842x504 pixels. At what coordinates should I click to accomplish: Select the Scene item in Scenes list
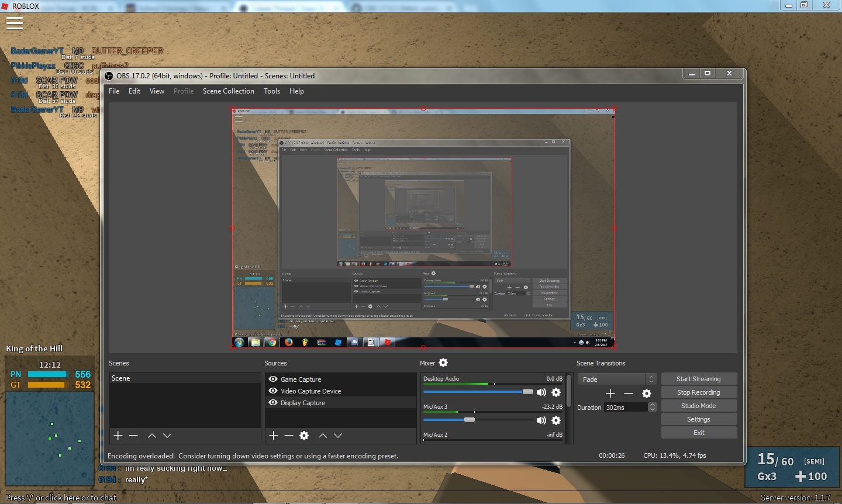click(185, 378)
